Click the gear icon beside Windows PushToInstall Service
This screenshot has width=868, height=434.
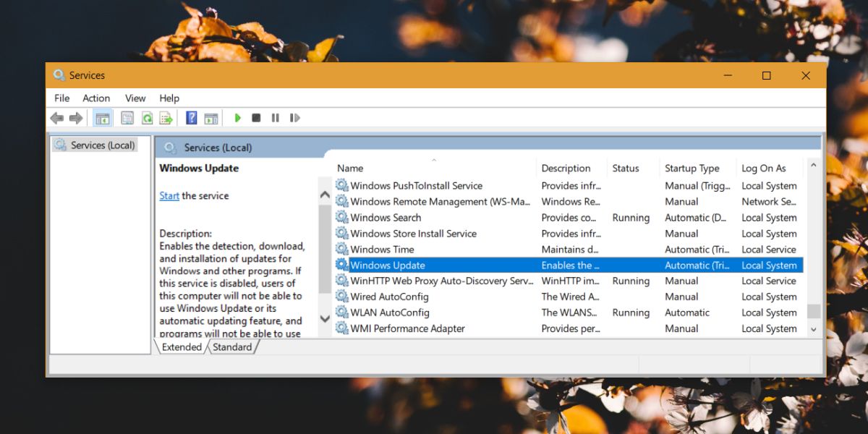click(341, 186)
